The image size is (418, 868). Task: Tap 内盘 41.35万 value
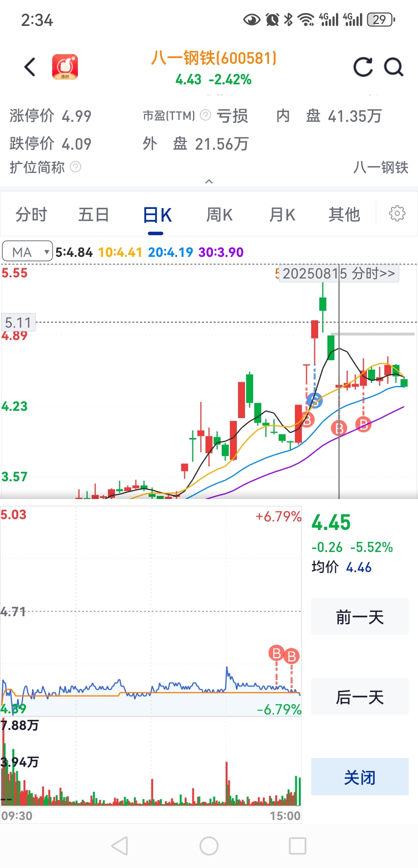355,116
